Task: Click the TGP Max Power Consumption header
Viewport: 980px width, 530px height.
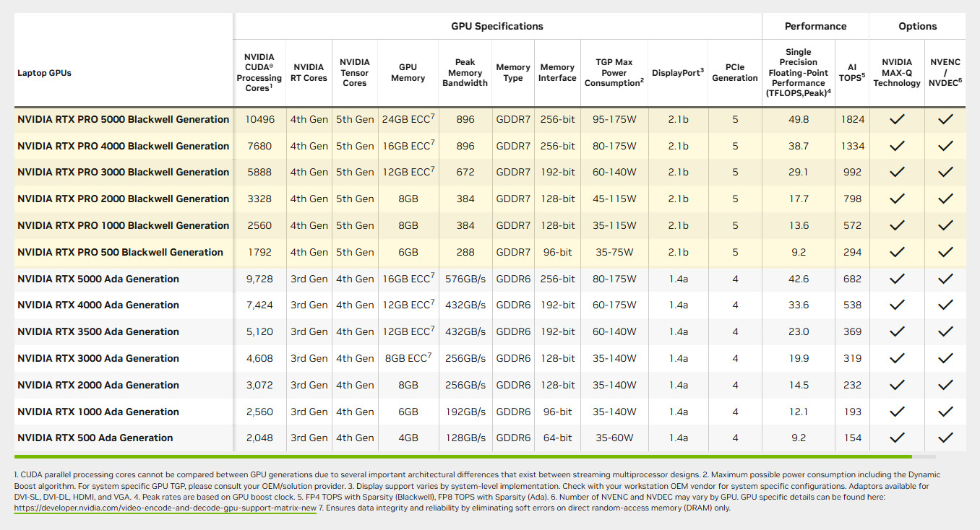Action: click(614, 72)
